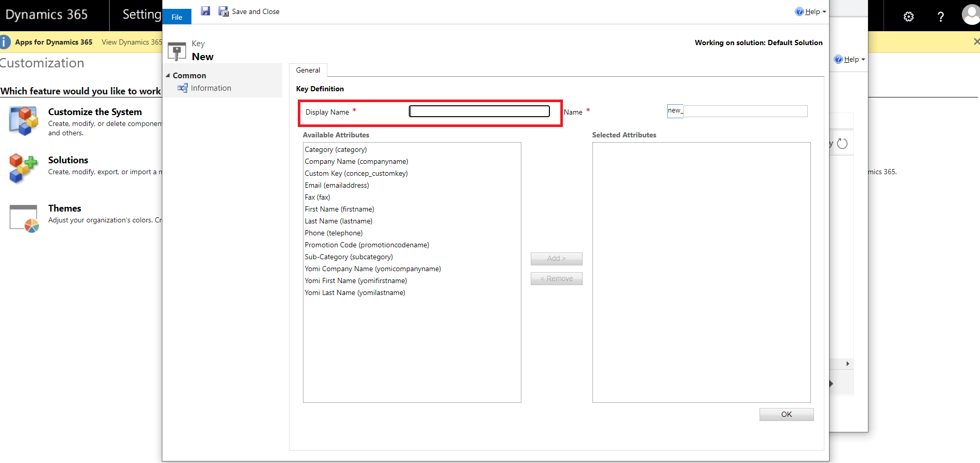Open the Help dropdown in background window
This screenshot has width=980, height=463.
click(x=849, y=59)
